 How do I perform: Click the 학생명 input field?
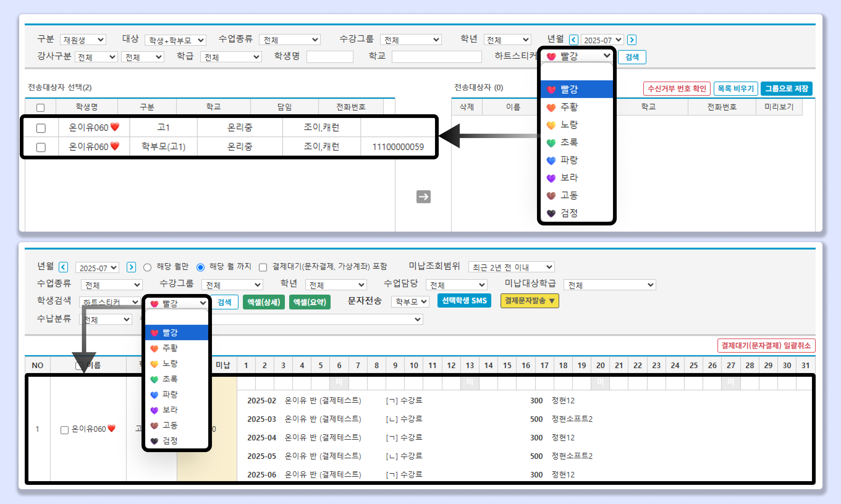coord(330,57)
